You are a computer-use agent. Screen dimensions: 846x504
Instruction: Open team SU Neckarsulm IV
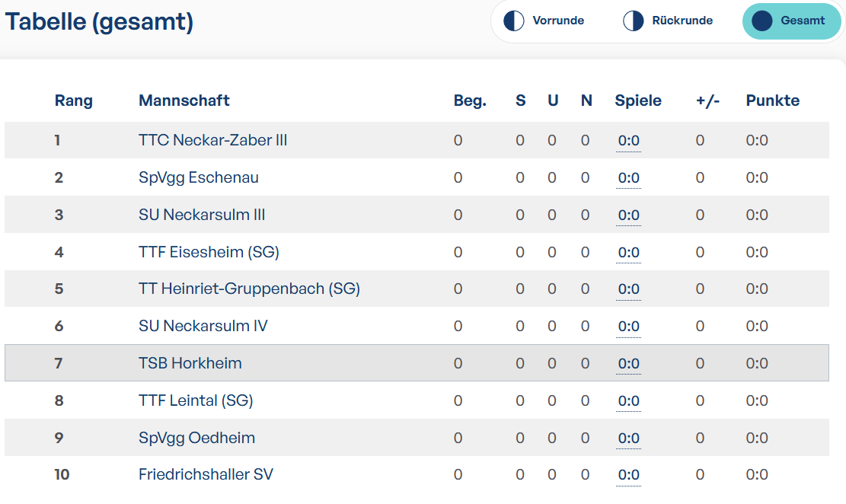203,326
